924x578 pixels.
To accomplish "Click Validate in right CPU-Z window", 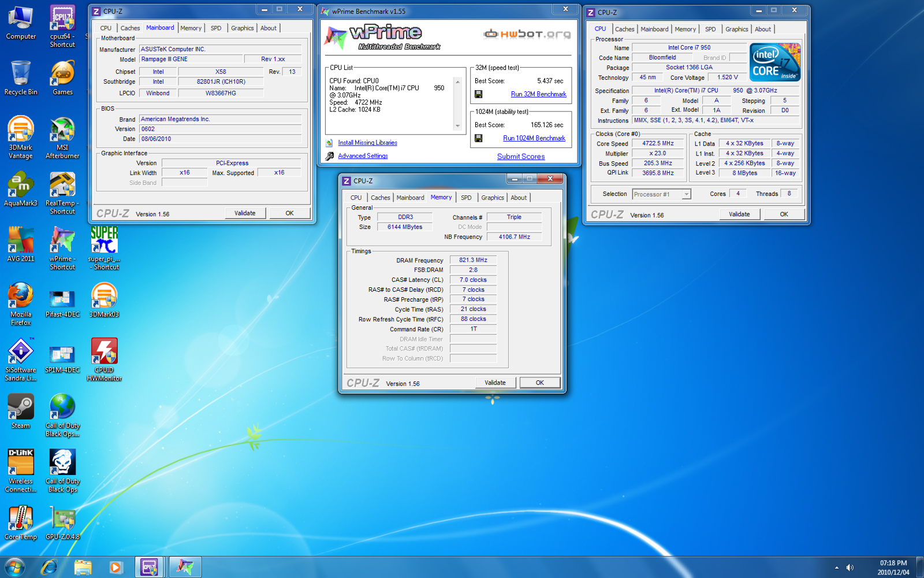I will pos(739,214).
